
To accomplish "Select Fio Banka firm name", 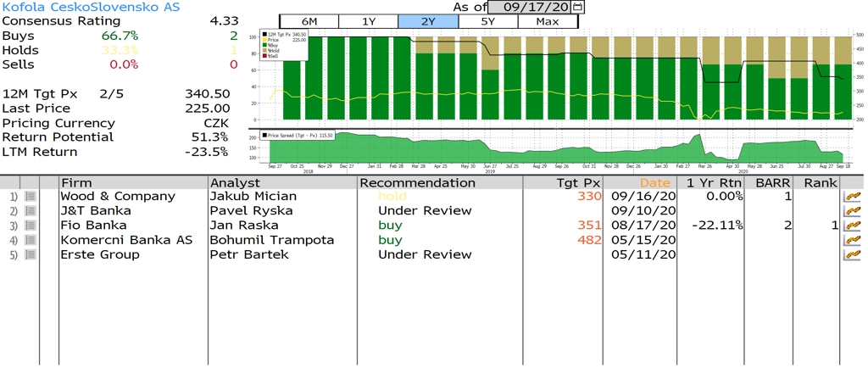I will (x=93, y=226).
